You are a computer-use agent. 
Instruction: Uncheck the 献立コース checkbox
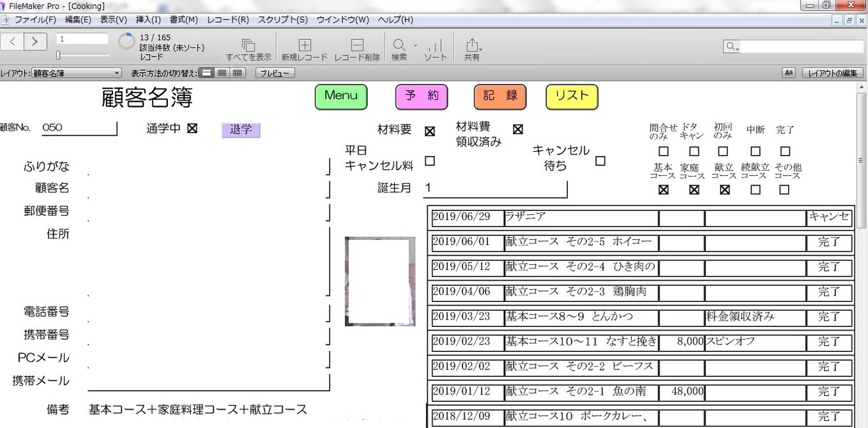(725, 189)
